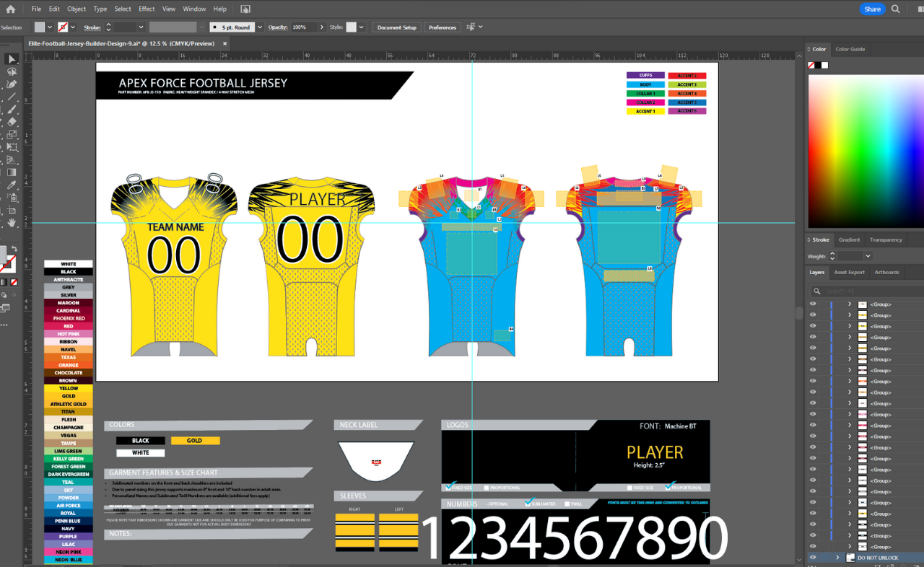Pick the Paintbrush tool

click(x=12, y=110)
